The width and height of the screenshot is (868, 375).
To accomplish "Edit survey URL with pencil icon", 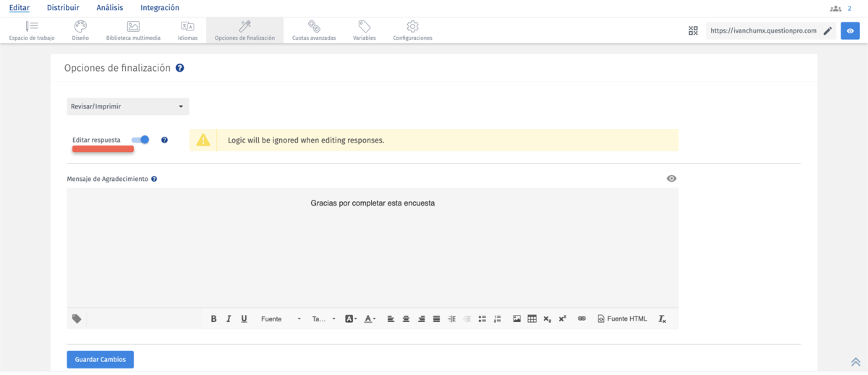I will pyautogui.click(x=828, y=30).
